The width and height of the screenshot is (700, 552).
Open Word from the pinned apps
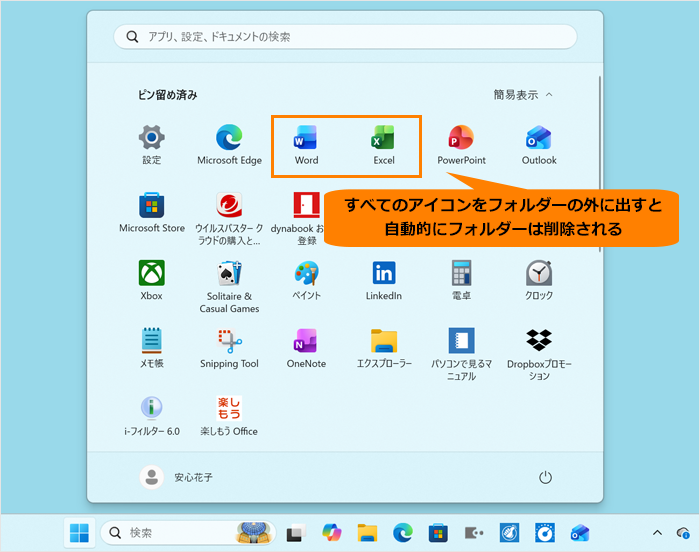click(306, 145)
